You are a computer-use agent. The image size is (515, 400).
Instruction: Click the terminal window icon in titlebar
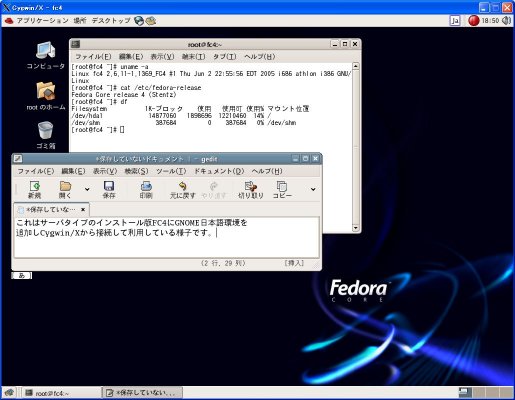pyautogui.click(x=76, y=44)
